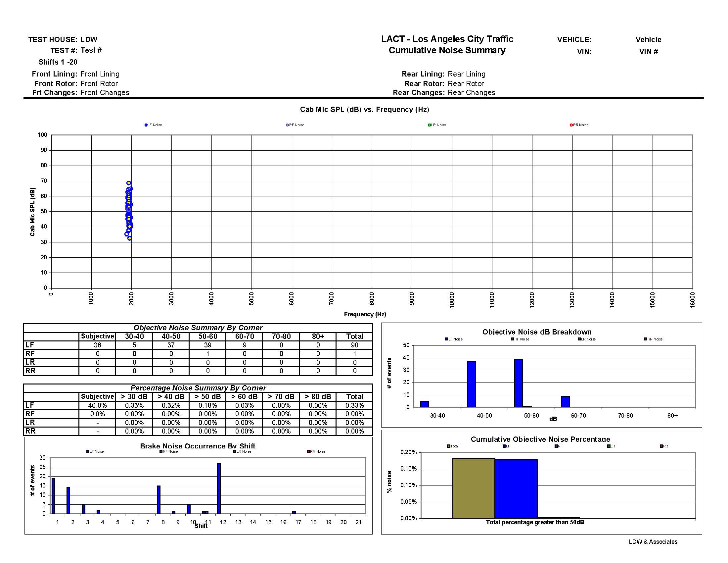Click the RR Noise legend marker of the scatter chart
Screen dimensions: 728x563
point(571,125)
